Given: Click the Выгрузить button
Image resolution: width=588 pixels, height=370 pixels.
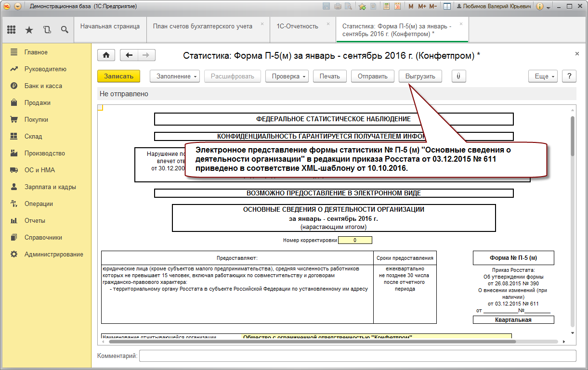Looking at the screenshot, I should click(x=420, y=76).
